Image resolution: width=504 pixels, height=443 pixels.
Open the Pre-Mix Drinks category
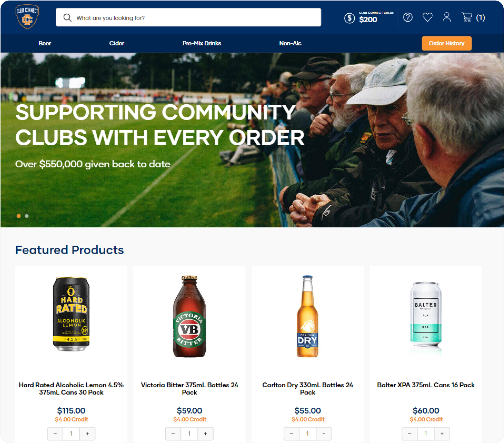tap(202, 43)
